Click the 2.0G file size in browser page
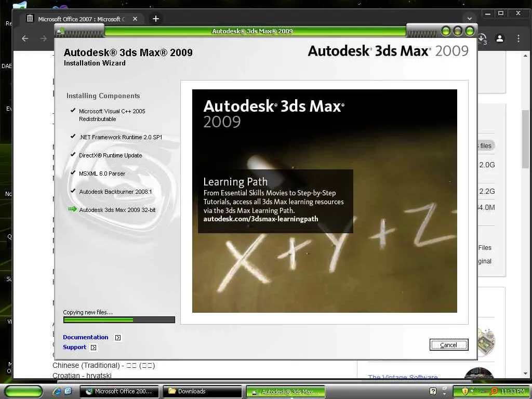Image resolution: width=532 pixels, height=399 pixels. (x=487, y=165)
